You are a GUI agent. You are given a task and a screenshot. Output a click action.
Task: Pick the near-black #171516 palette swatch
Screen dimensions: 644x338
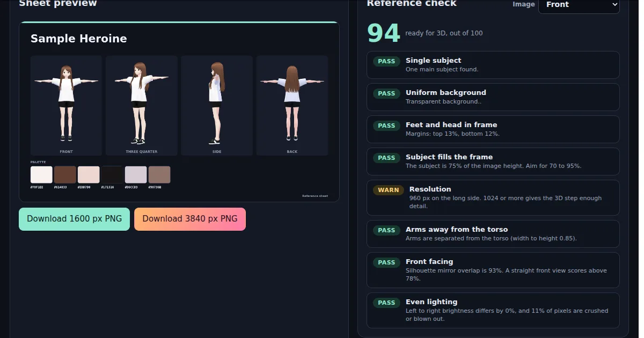(x=112, y=175)
